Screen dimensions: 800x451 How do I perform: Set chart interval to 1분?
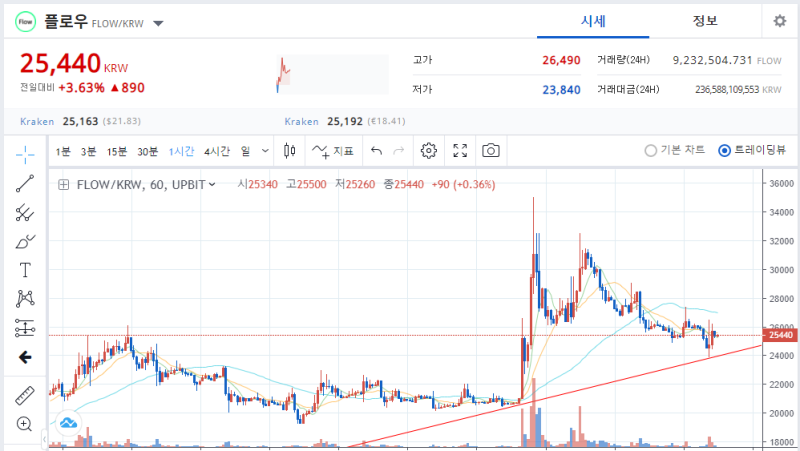(63, 152)
